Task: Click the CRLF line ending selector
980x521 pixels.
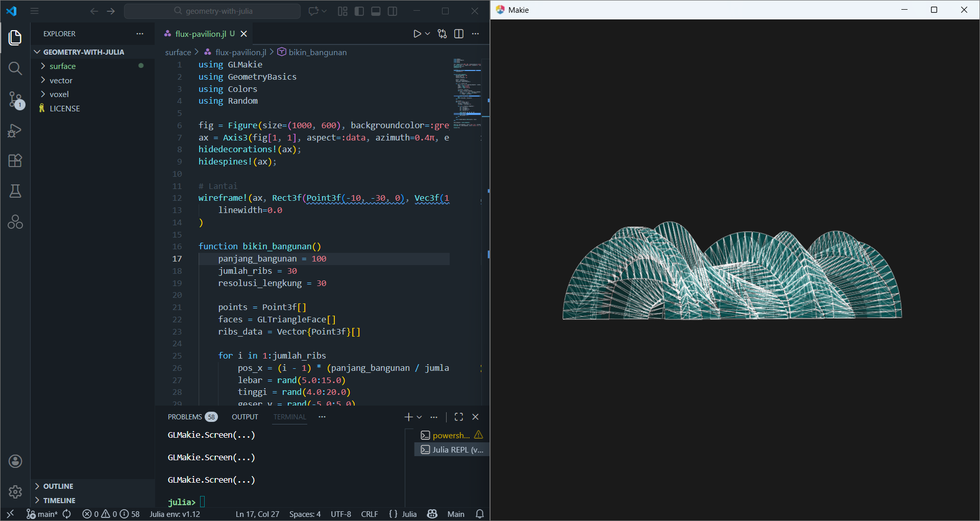Action: pos(369,514)
